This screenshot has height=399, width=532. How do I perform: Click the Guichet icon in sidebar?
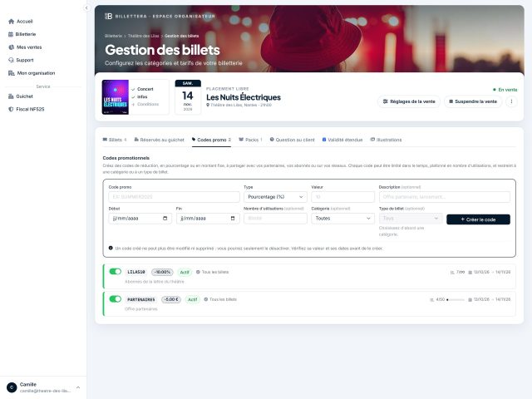point(11,96)
